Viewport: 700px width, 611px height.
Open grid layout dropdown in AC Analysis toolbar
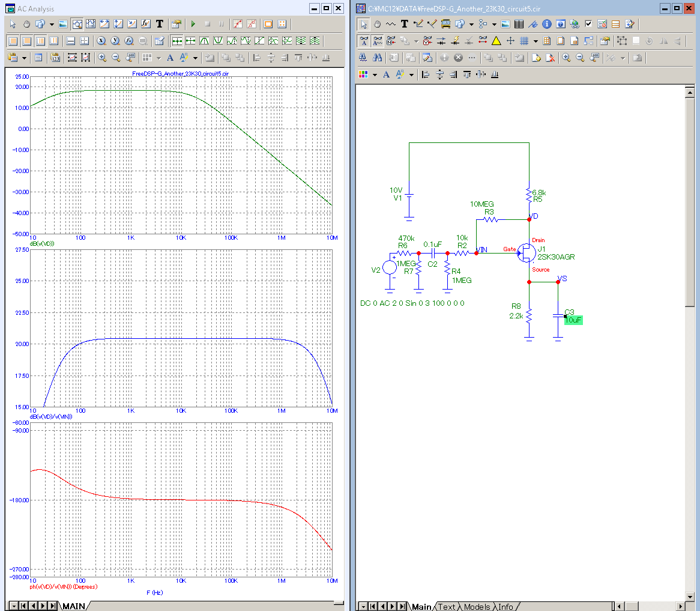point(158,58)
